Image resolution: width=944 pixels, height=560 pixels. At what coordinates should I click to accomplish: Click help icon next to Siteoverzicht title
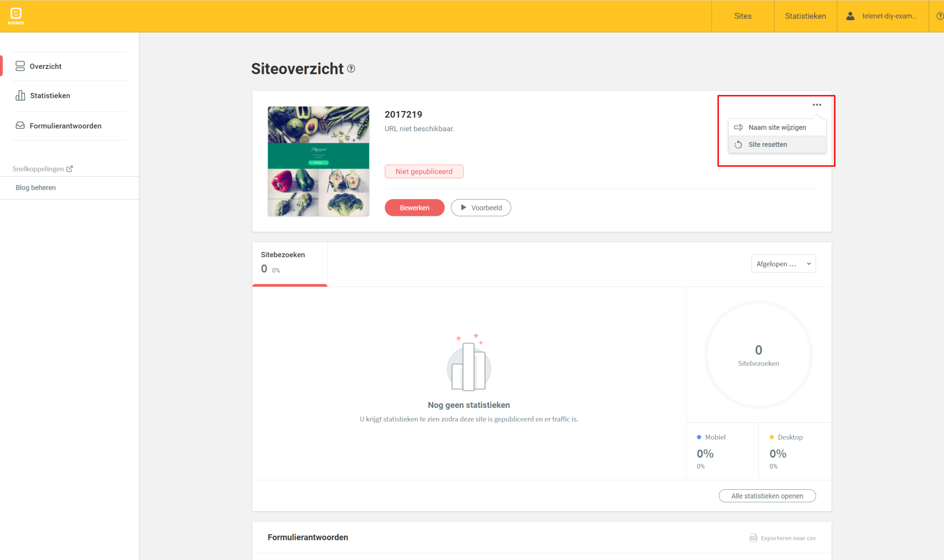(x=351, y=69)
